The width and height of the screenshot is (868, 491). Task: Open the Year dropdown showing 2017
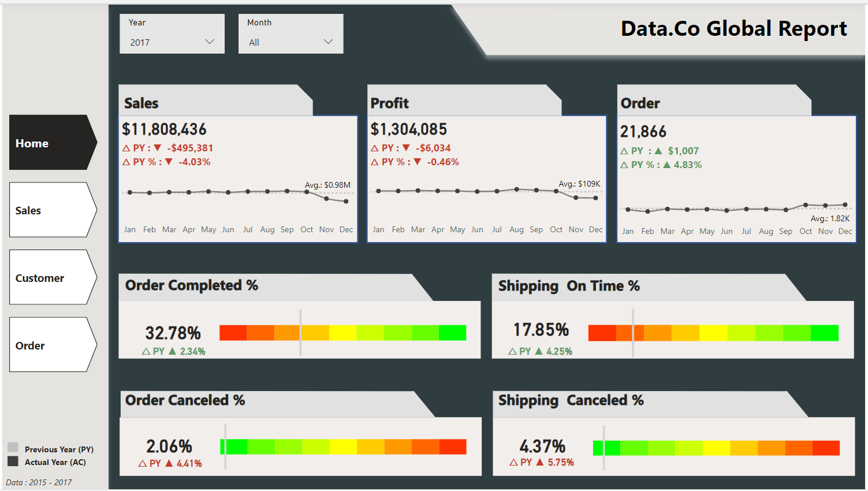click(172, 42)
